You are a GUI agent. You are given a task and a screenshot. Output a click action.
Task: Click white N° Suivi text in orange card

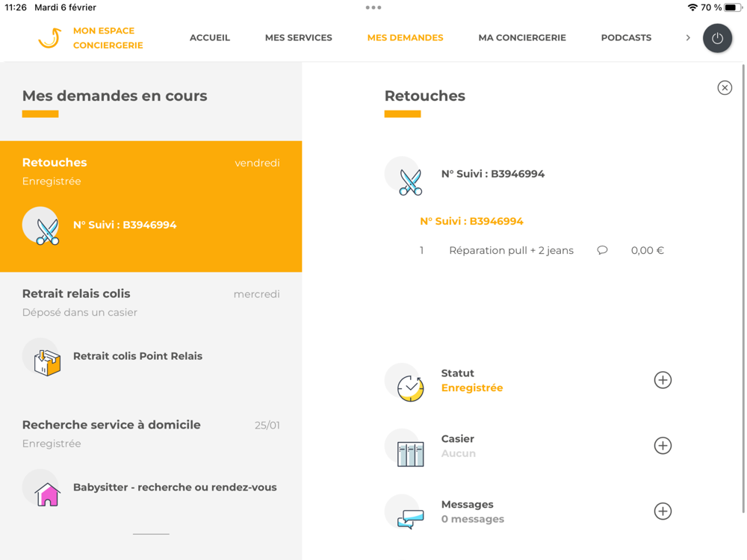coord(125,225)
